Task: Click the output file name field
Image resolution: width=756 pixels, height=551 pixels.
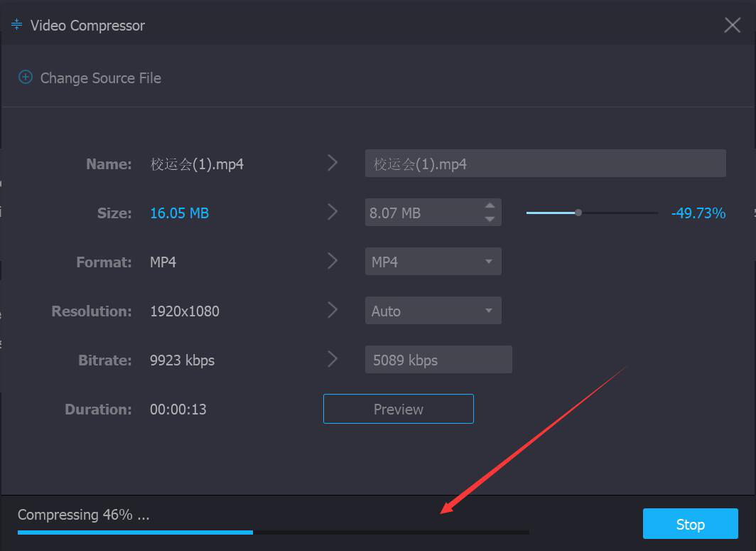Action: [545, 164]
